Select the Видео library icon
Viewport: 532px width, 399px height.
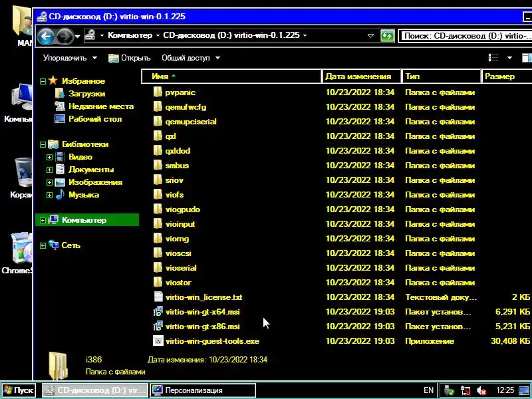pos(60,157)
